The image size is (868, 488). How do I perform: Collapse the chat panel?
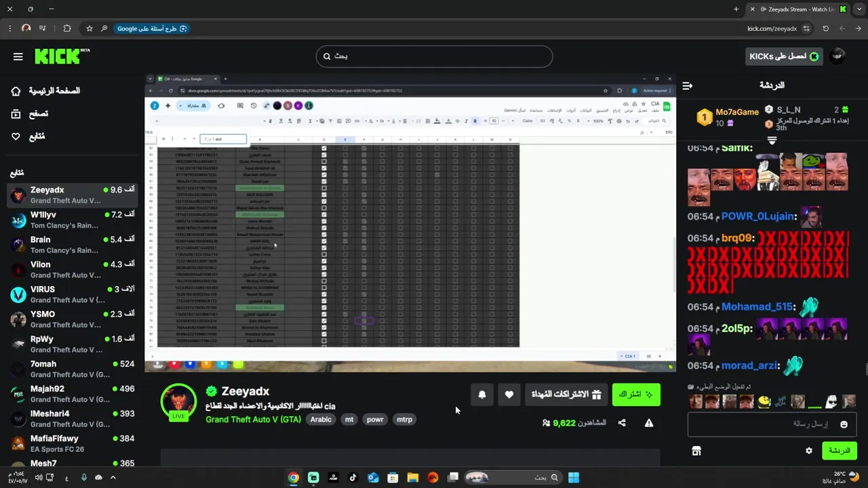(x=687, y=85)
